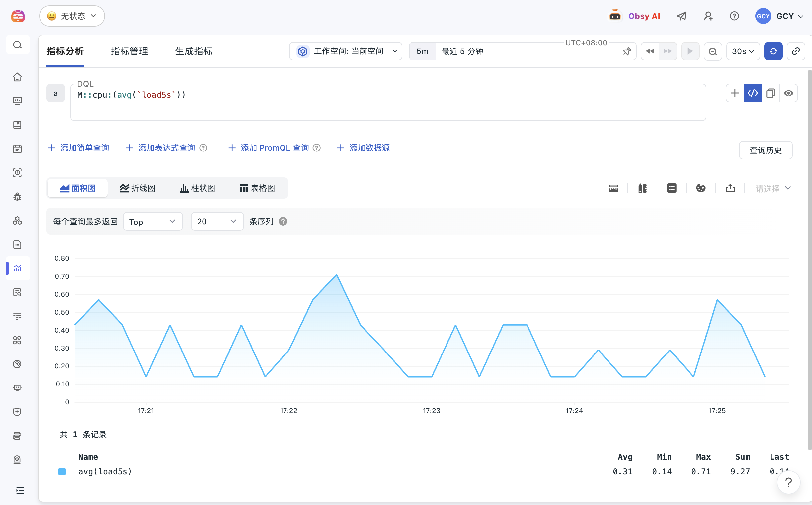The width and height of the screenshot is (812, 505).
Task: Click the invite user icon
Action: pos(708,16)
